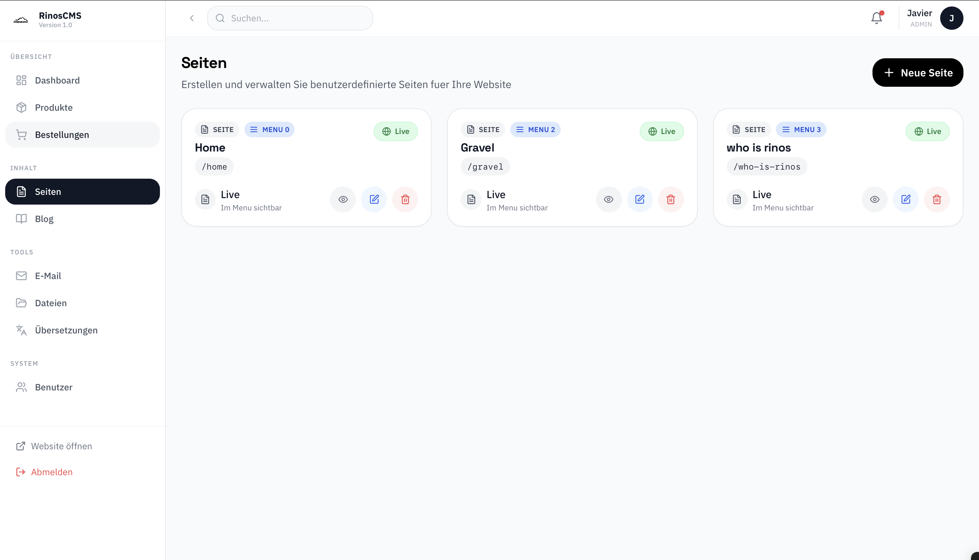
Task: Click the Gravel card title
Action: 478,148
